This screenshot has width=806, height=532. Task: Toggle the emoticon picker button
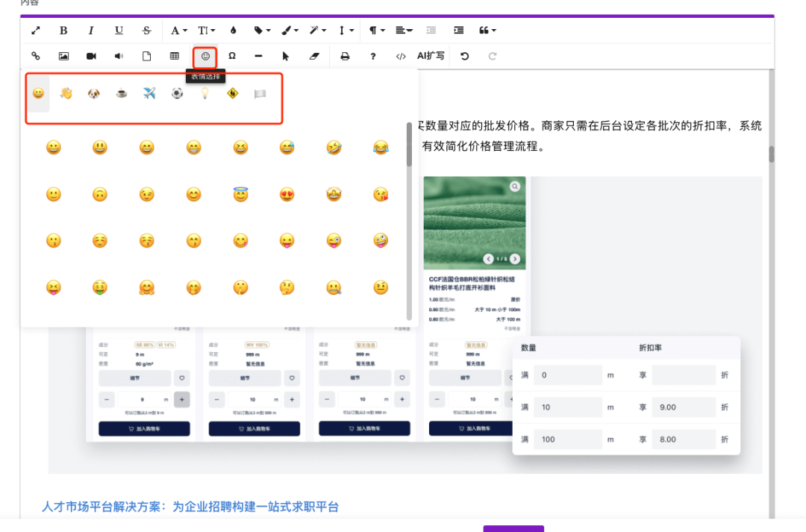pos(205,56)
